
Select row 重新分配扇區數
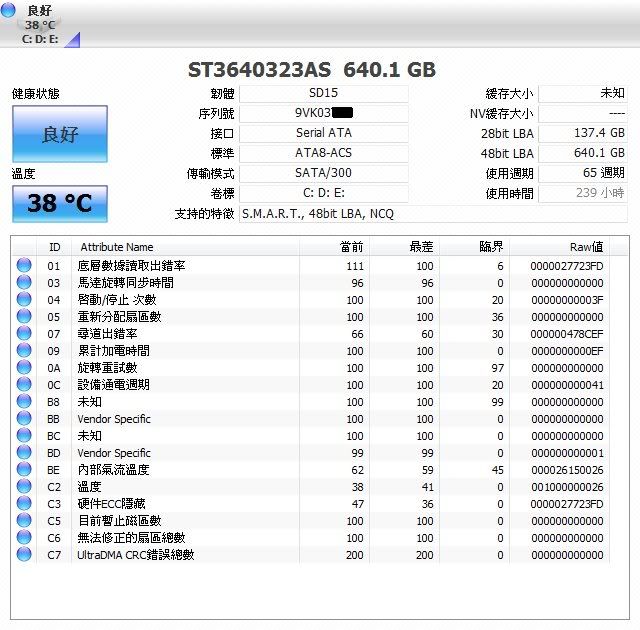[x=311, y=317]
